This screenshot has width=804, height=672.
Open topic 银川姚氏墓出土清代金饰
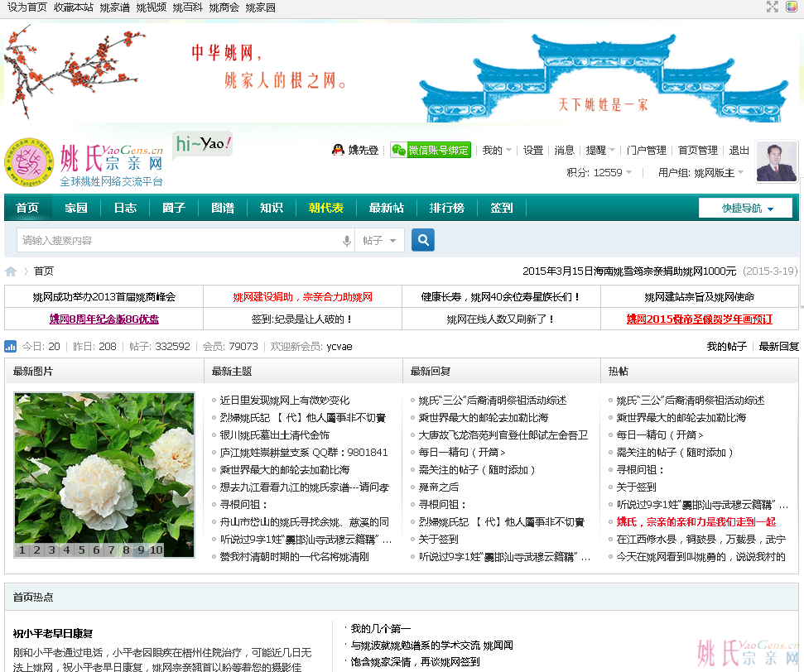tap(274, 435)
